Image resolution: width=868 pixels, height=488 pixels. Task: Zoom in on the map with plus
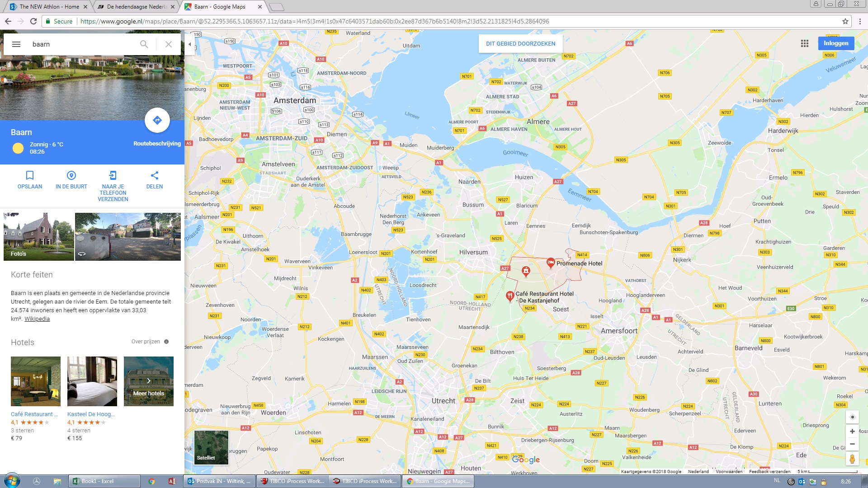coord(852,432)
